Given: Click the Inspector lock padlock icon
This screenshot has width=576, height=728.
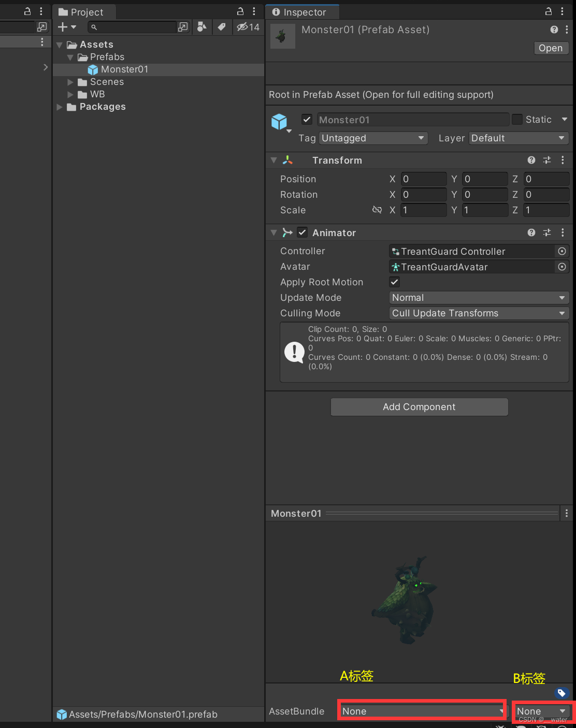Looking at the screenshot, I should click(548, 11).
